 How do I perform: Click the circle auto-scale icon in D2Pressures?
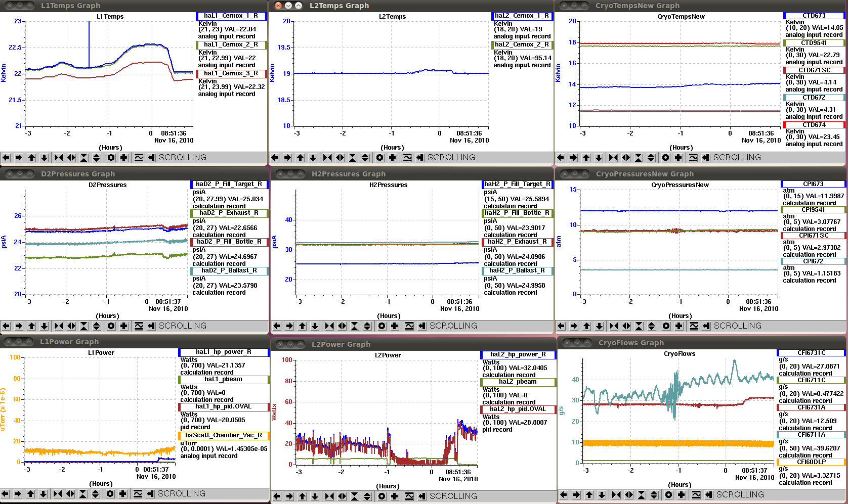tap(111, 326)
